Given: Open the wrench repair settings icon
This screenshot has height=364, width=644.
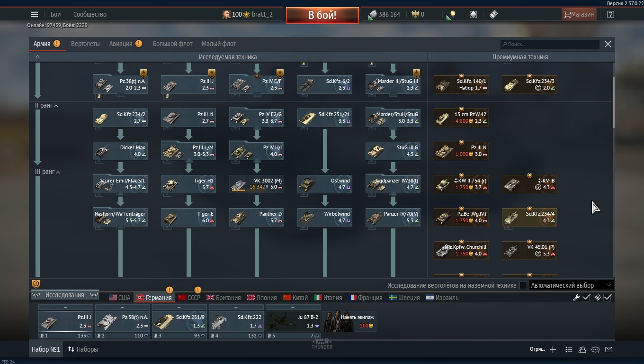Looking at the screenshot, I should point(576,298).
